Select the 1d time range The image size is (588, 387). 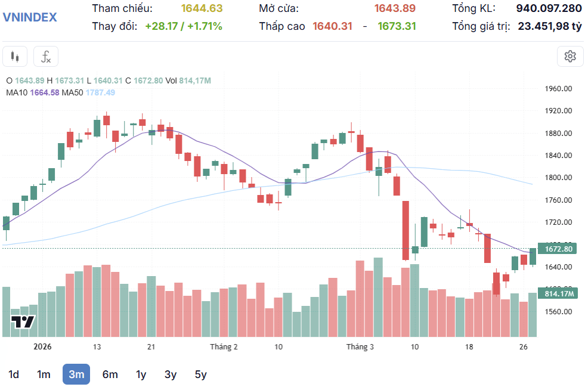(x=14, y=374)
